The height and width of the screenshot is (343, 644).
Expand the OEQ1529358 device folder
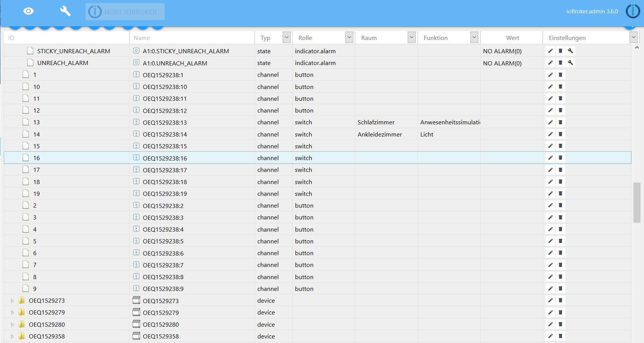[x=12, y=337]
